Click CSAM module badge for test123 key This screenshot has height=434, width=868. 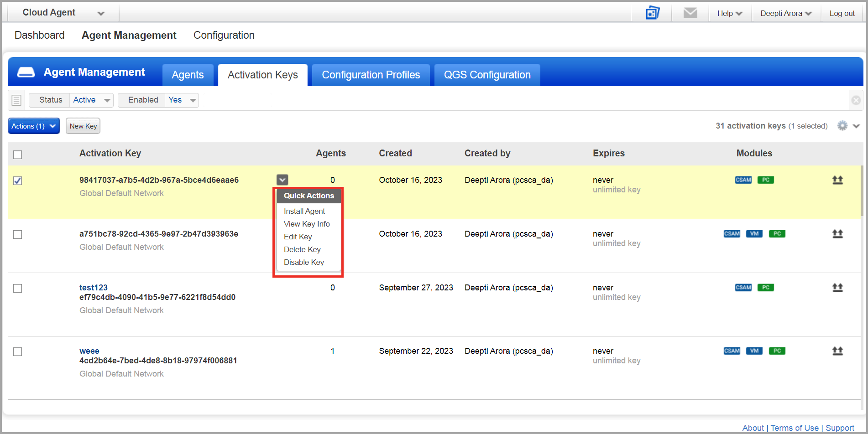tap(743, 287)
